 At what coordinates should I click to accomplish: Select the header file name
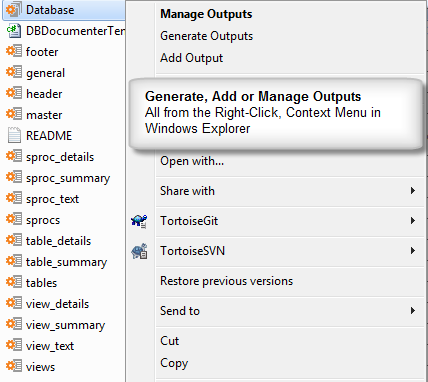point(44,94)
